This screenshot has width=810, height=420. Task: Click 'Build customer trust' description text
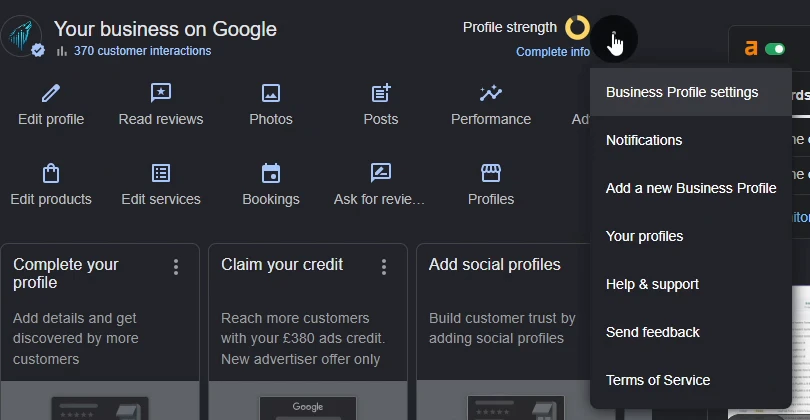502,328
